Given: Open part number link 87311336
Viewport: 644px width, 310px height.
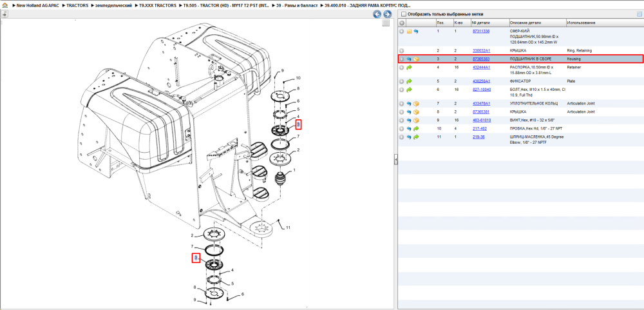Looking at the screenshot, I should point(480,31).
